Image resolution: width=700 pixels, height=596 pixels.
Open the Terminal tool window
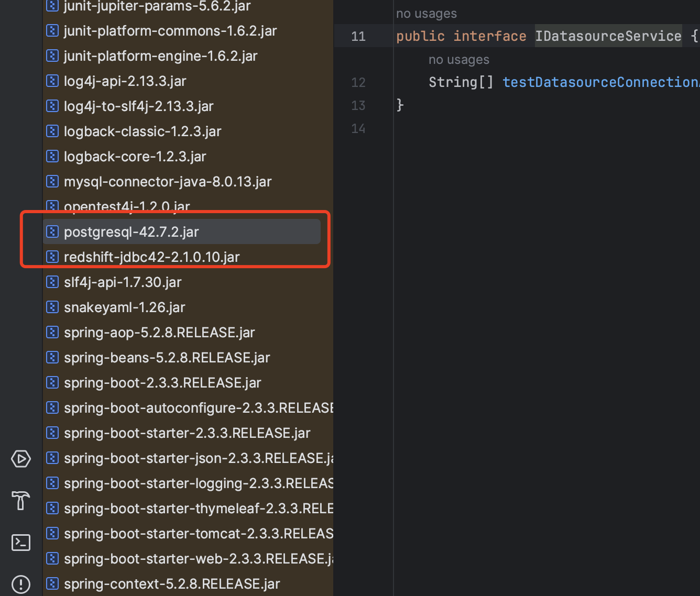pyautogui.click(x=21, y=542)
